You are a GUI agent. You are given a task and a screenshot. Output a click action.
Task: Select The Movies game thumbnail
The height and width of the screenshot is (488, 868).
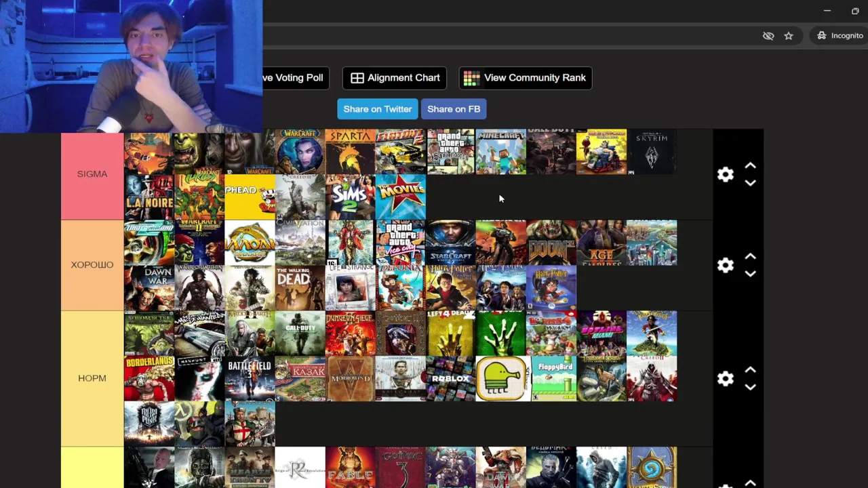401,197
